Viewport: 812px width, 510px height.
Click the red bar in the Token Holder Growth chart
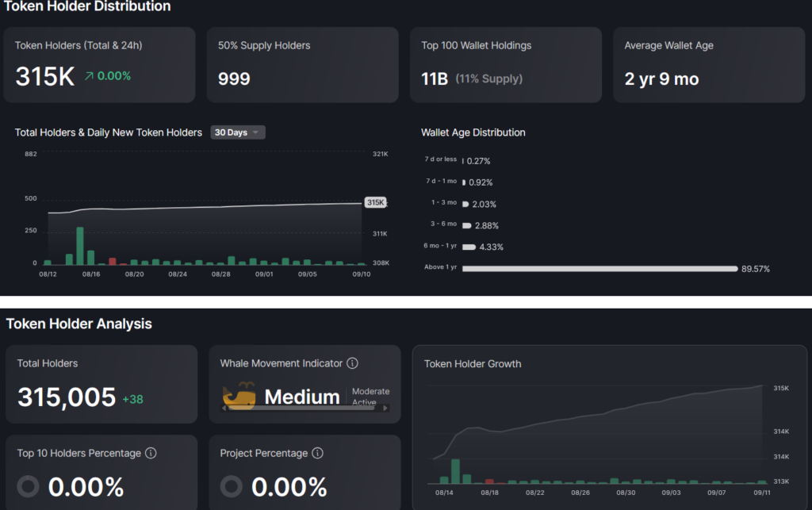tap(489, 481)
